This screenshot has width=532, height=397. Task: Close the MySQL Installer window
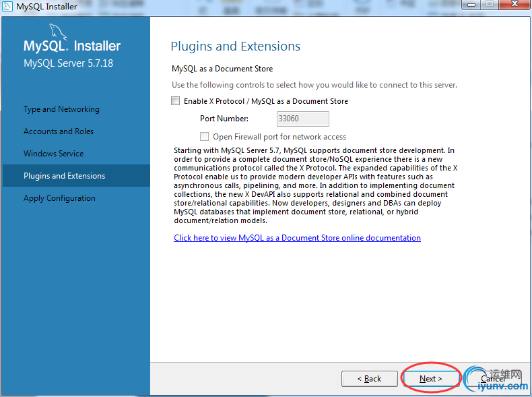coord(514,5)
